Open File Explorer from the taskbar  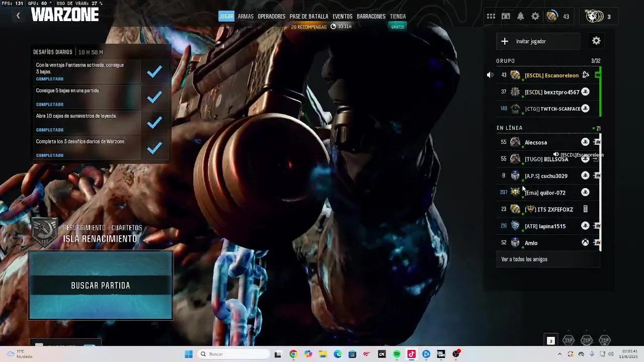click(323, 354)
